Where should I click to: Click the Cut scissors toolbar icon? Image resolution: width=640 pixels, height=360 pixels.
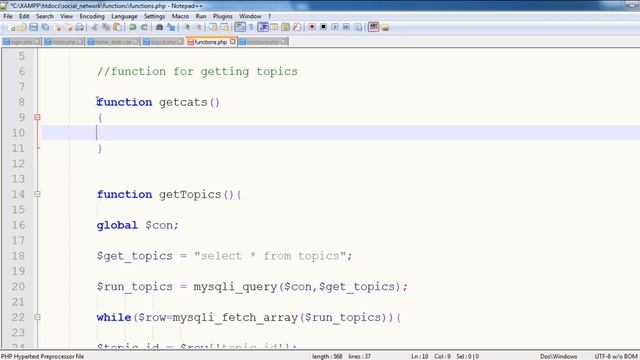(95, 27)
